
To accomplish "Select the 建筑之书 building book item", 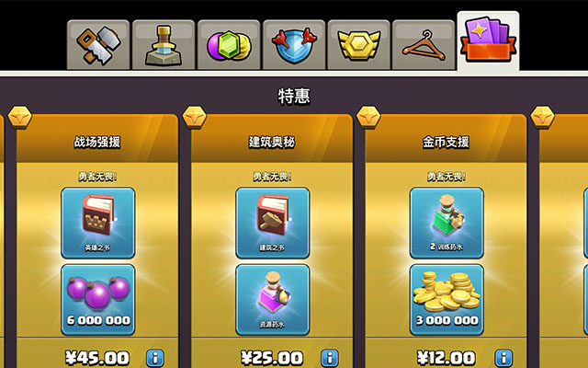I will [273, 223].
